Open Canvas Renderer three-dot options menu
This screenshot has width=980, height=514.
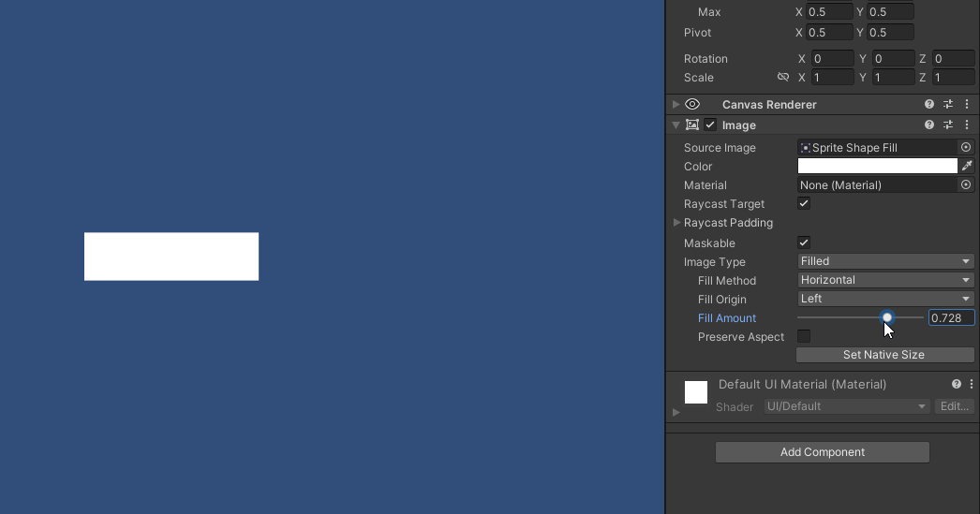click(967, 104)
